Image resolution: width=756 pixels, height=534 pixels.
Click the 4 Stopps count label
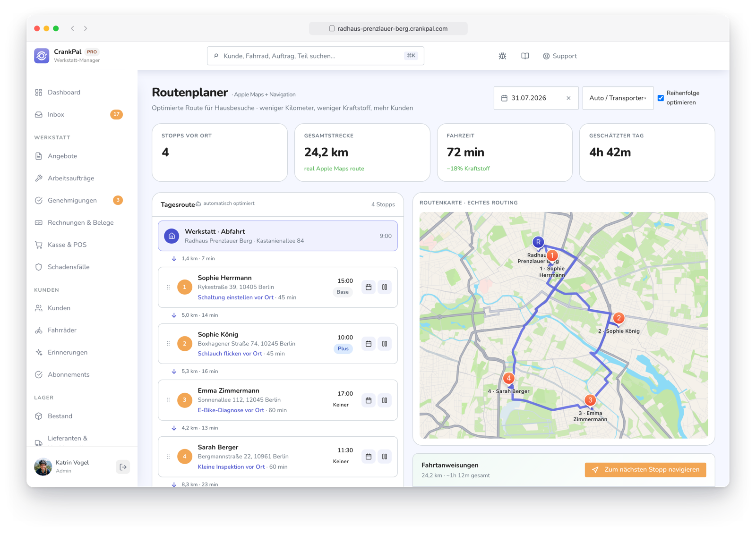pyautogui.click(x=383, y=204)
